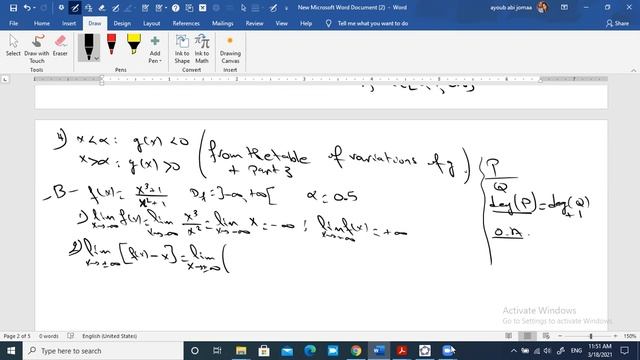Click the proofing check icon in status bar
This screenshot has width=640, height=360.
click(70, 336)
